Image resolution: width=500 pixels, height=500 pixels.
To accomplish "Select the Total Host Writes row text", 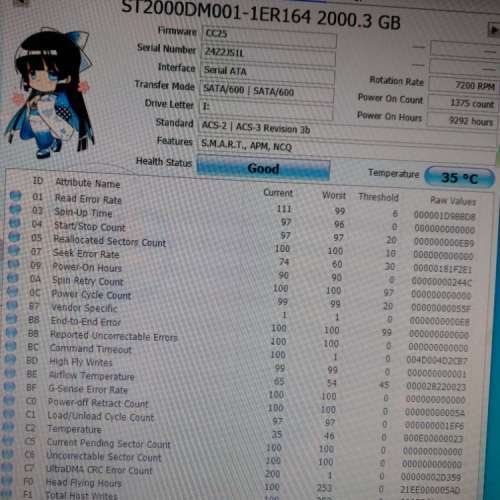I will pyautogui.click(x=81, y=496).
